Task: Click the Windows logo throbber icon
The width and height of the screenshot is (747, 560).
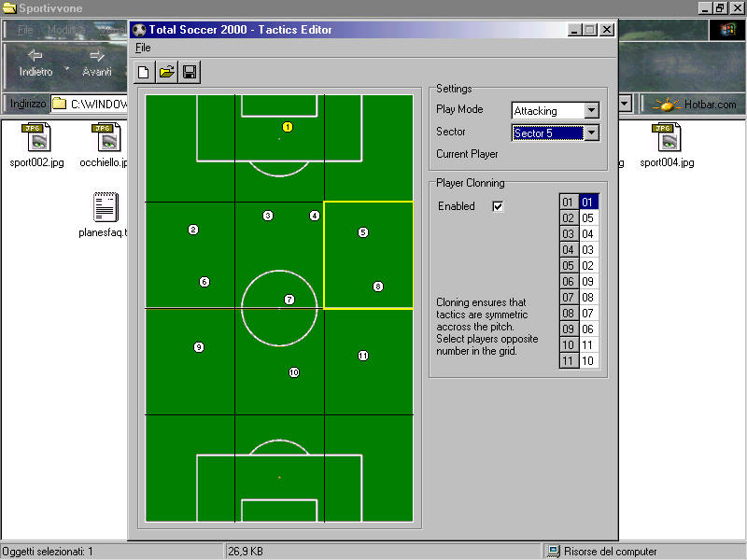Action: click(727, 30)
